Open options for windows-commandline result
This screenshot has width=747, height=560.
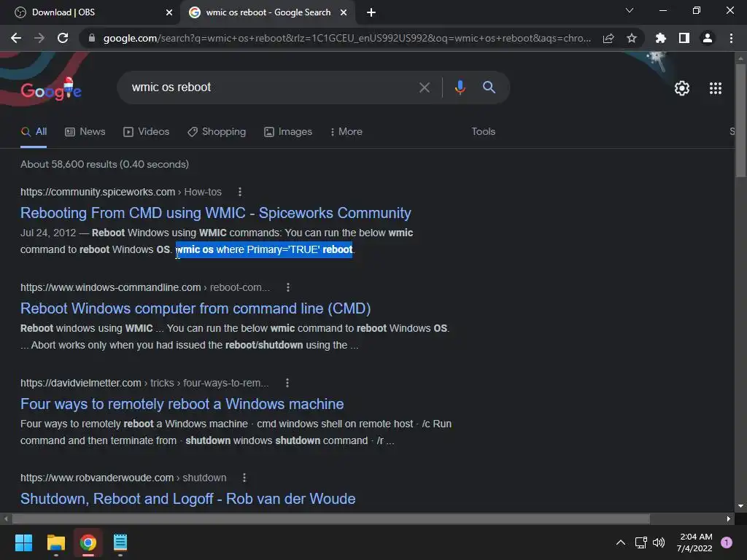click(x=287, y=287)
